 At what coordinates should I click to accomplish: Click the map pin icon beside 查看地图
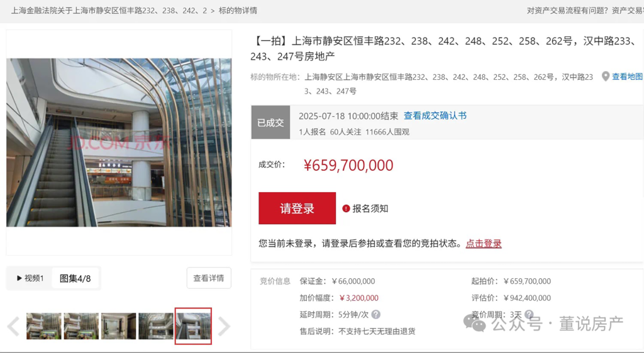606,76
